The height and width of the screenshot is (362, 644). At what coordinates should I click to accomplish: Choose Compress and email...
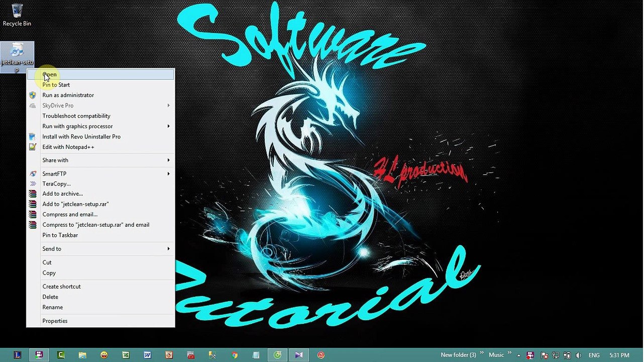pos(100,215)
